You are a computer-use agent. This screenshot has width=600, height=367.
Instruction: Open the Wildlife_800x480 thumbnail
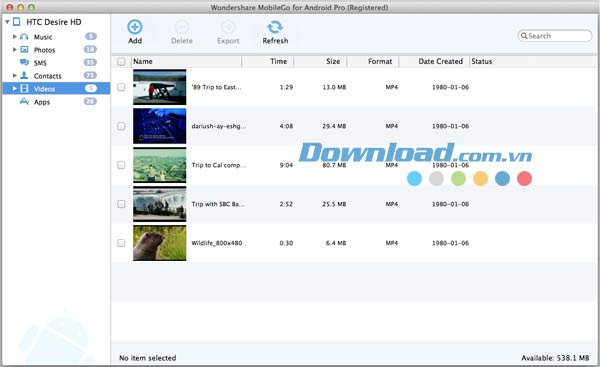(160, 243)
